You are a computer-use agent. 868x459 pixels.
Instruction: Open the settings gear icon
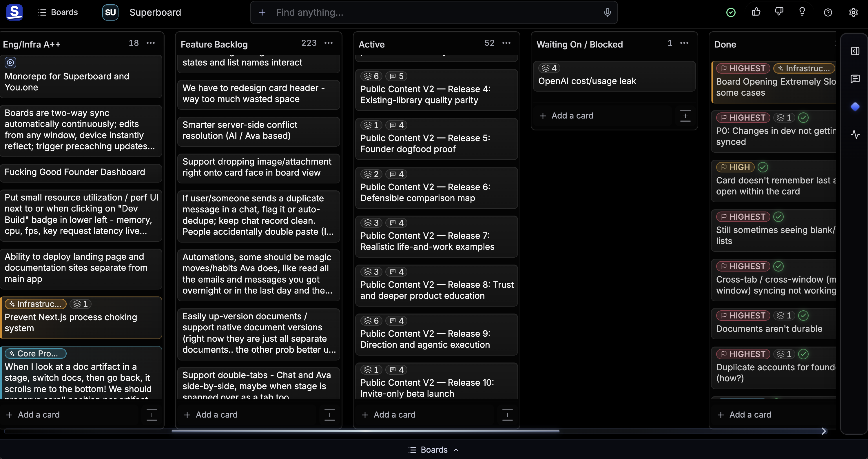[x=853, y=12]
